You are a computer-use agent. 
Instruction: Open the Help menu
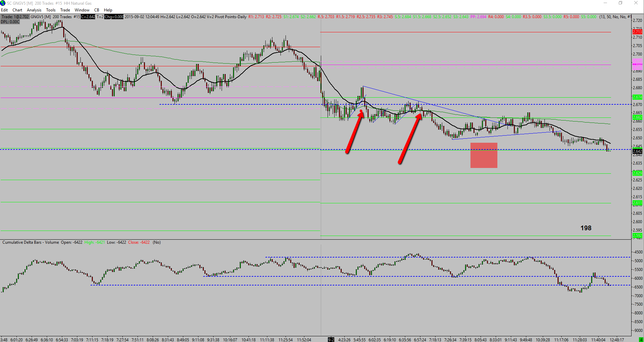click(x=108, y=10)
